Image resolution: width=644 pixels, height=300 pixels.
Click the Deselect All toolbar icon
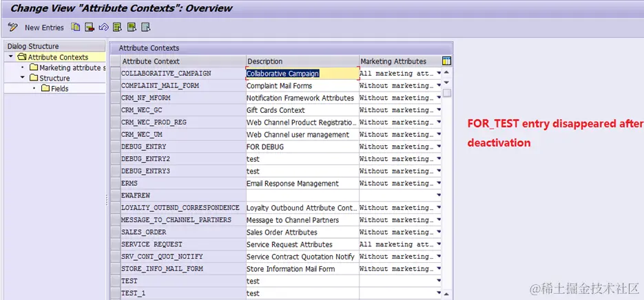(x=145, y=27)
